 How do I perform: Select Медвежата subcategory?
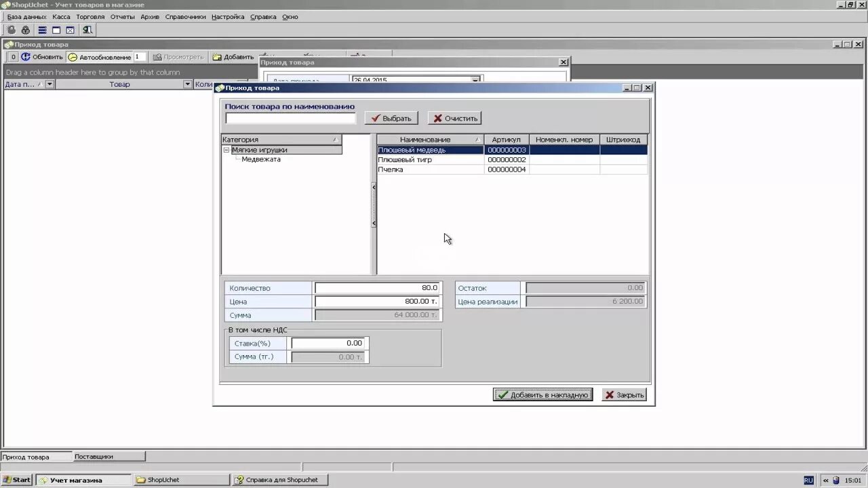pyautogui.click(x=261, y=159)
